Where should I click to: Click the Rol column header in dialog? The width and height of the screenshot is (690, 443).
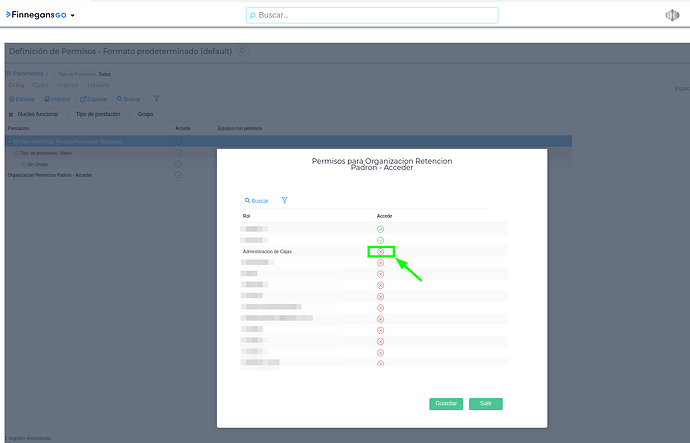click(246, 216)
